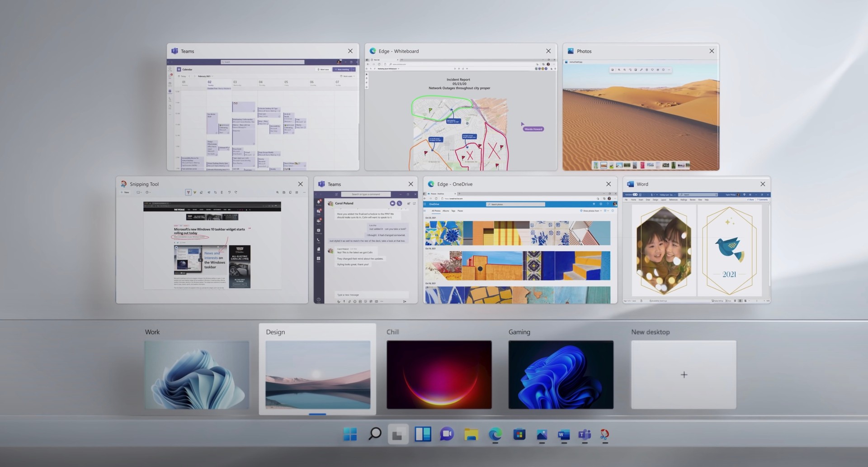
Task: Add a new desktop
Action: (x=684, y=375)
